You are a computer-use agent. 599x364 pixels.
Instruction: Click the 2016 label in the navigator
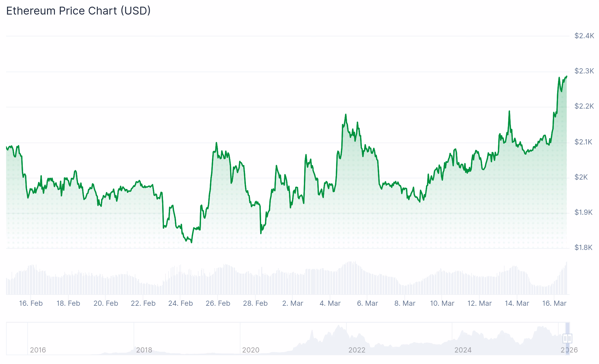(38, 350)
